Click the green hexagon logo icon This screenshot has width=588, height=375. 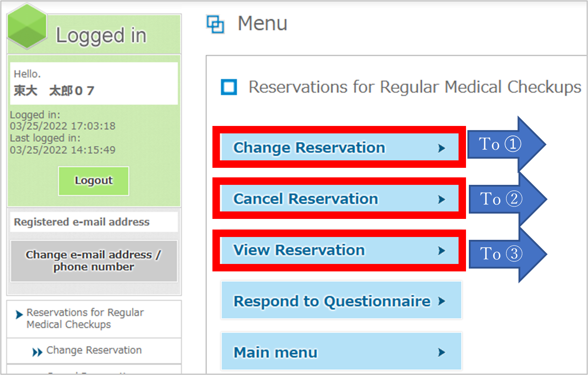point(27,26)
